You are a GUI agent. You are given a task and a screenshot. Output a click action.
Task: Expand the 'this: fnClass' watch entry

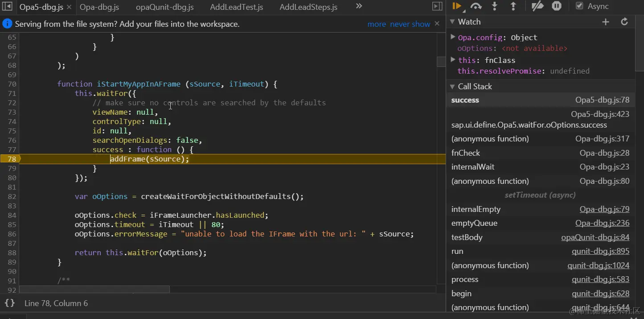(x=453, y=60)
